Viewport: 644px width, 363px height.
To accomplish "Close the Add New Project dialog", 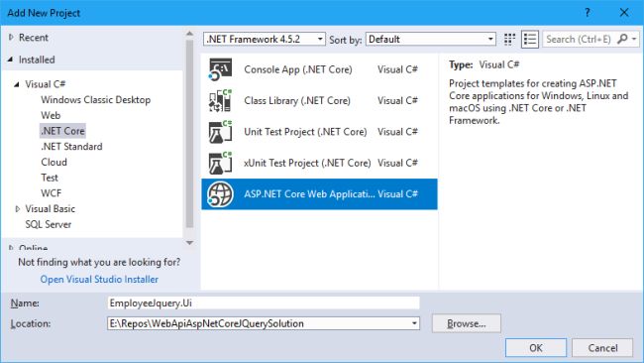I will pos(624,13).
